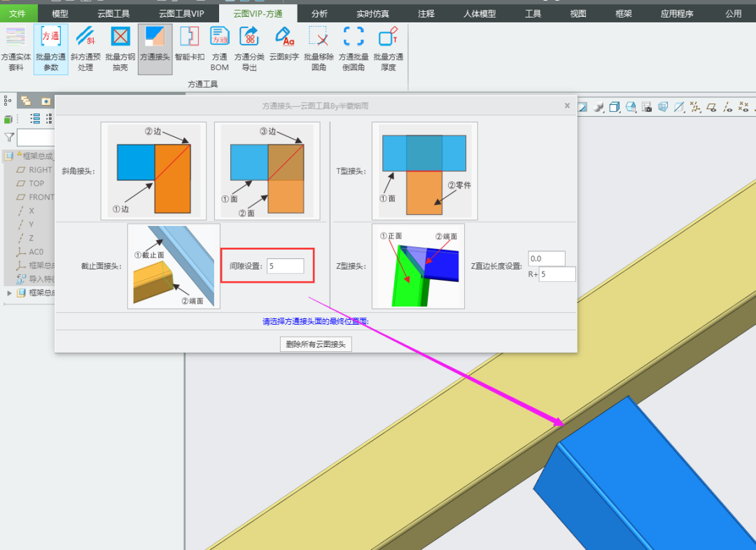756x550 pixels.
Task: Select AC0 coordinate system in tree
Action: click(30, 252)
